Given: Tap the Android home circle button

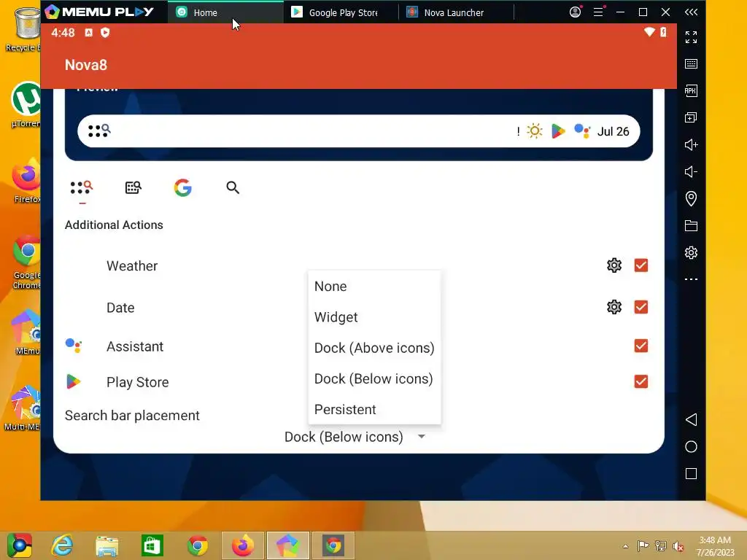Looking at the screenshot, I should (x=691, y=447).
